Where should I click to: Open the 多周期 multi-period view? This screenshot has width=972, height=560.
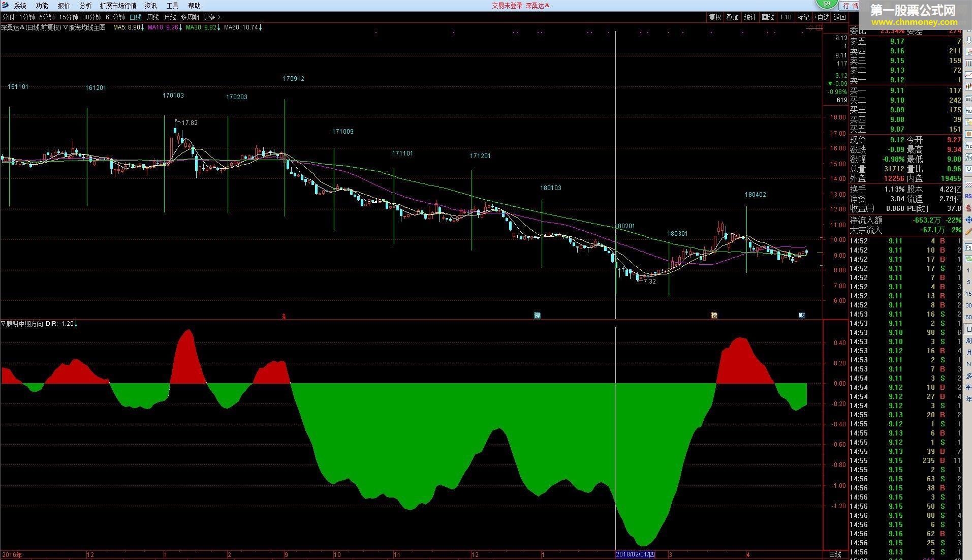pos(190,17)
